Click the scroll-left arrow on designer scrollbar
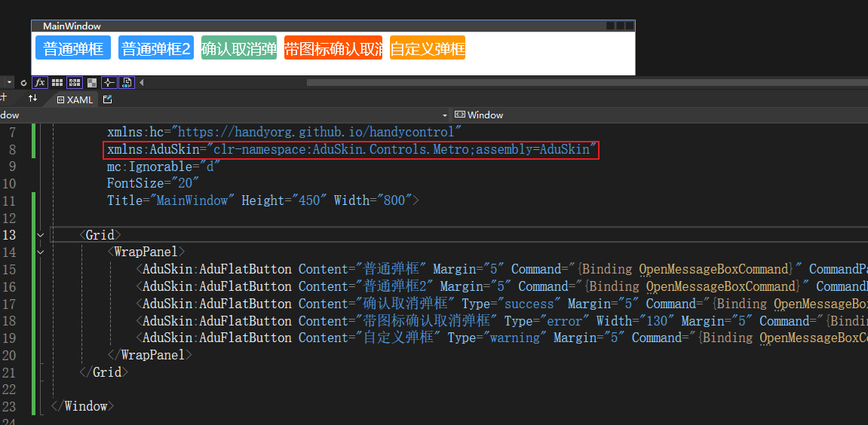 coord(142,82)
